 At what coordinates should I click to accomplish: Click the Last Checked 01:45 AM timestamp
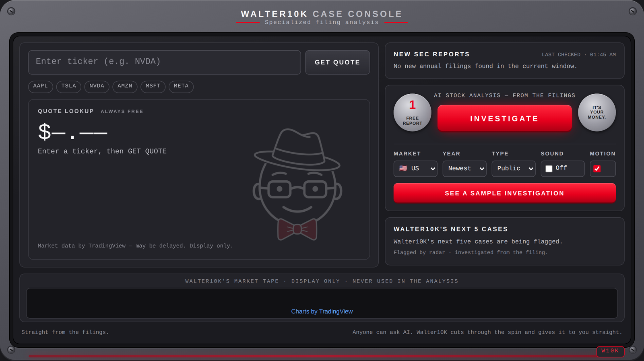(579, 55)
